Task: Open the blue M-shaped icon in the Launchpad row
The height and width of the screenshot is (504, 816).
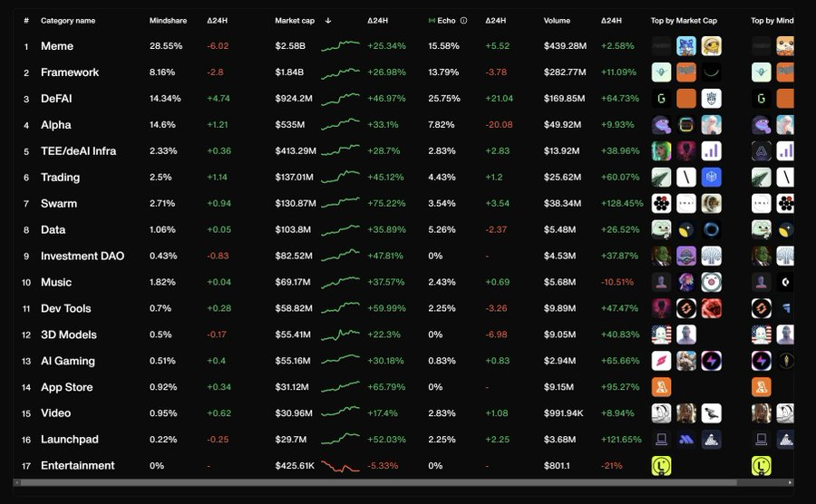Action: click(x=686, y=440)
